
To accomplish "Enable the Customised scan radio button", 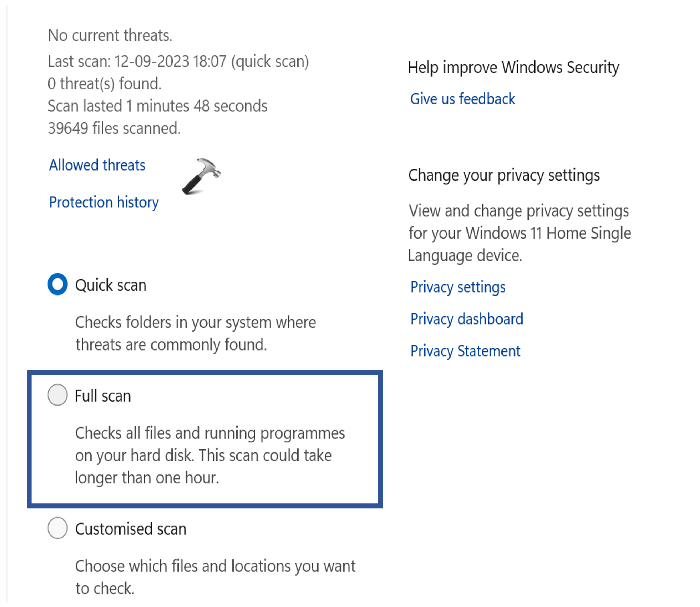I will click(x=57, y=528).
